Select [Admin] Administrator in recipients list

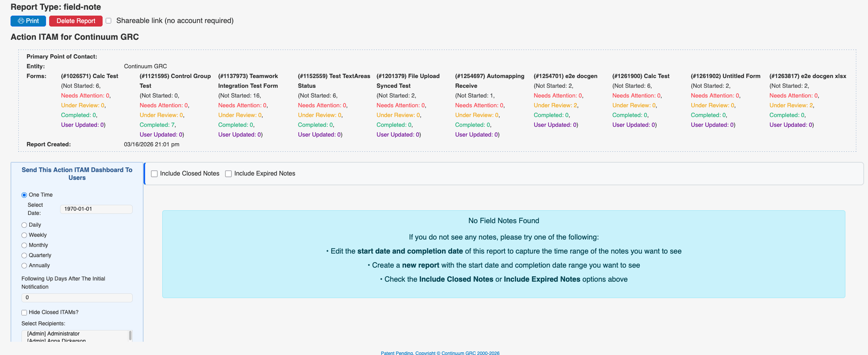(x=53, y=334)
